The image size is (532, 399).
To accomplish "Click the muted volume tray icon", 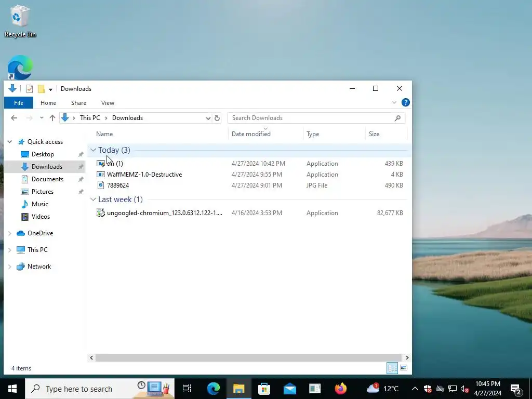I will pos(465,389).
